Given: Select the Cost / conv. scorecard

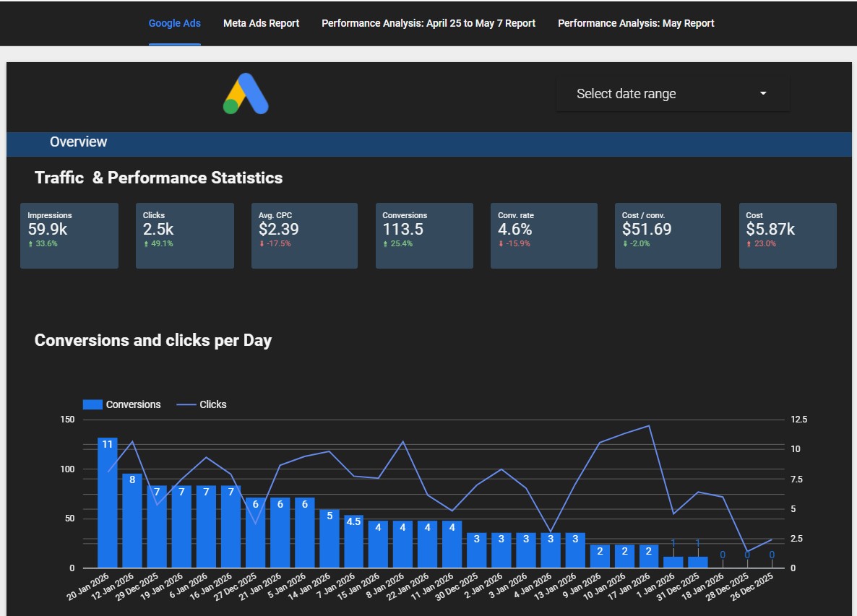Looking at the screenshot, I should point(668,235).
